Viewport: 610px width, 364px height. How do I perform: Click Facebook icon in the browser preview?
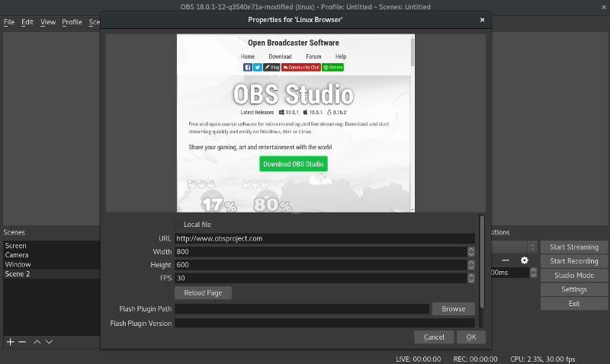[x=247, y=67]
